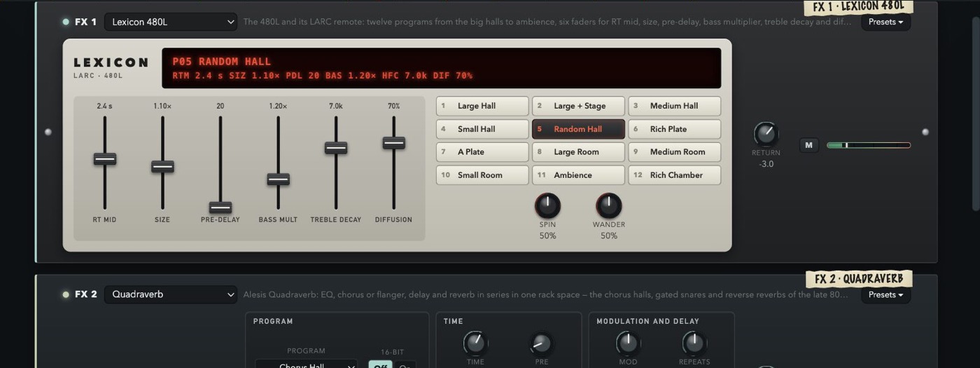This screenshot has height=368, width=980.
Task: Click the Quadraverb TIME knob
Action: click(475, 343)
